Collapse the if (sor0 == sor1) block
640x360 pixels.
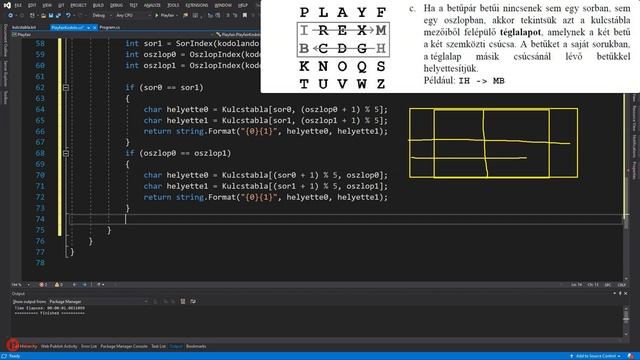pyautogui.click(x=66, y=87)
